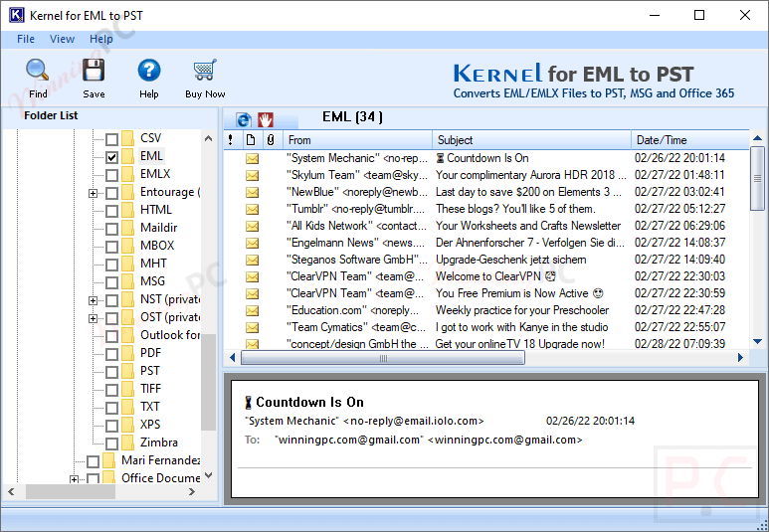This screenshot has height=532, width=769.
Task: Check the Maildir folder checkbox
Action: click(111, 229)
